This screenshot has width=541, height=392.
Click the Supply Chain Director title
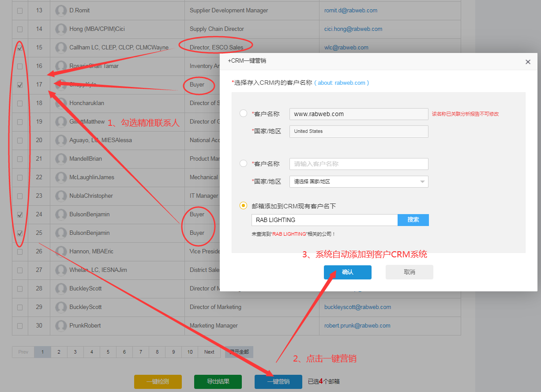(x=217, y=29)
